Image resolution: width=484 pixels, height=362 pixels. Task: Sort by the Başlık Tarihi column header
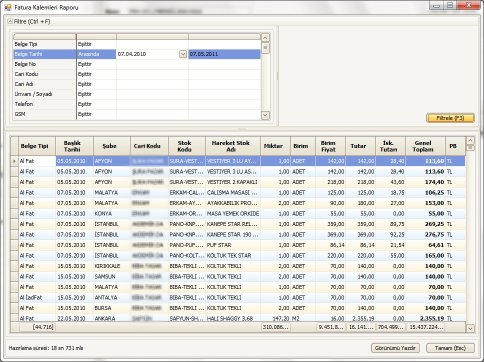75,146
